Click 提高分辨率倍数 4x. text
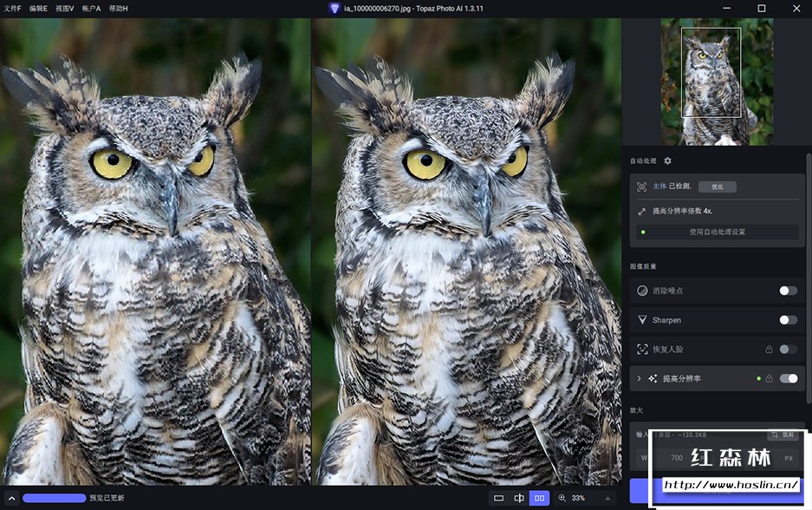 [682, 211]
